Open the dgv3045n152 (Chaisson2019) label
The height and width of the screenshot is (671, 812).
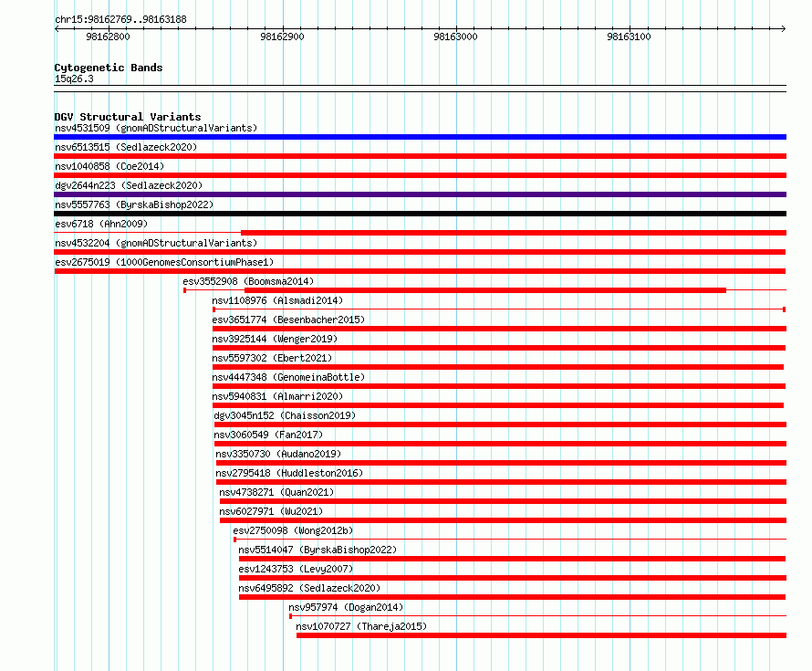(285, 415)
